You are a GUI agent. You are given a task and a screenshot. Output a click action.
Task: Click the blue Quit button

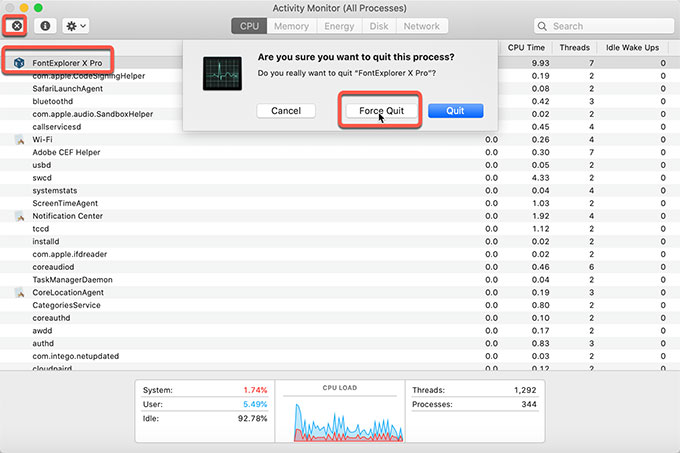pos(455,111)
